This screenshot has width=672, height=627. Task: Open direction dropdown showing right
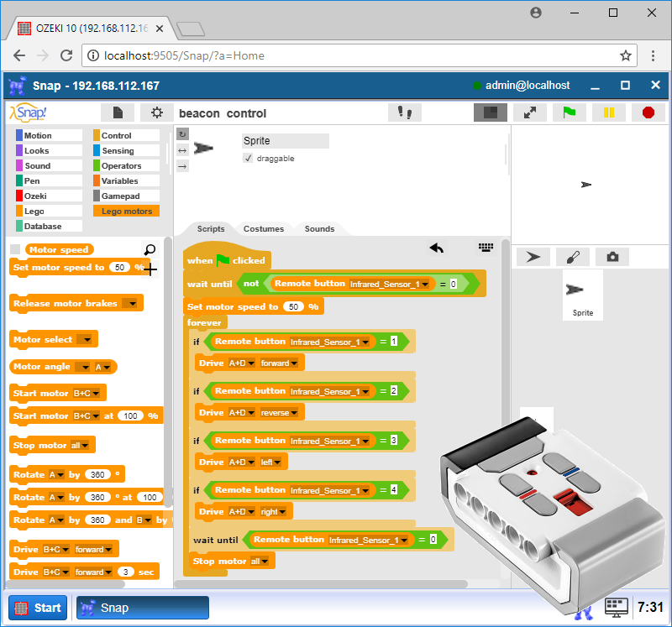(x=273, y=512)
